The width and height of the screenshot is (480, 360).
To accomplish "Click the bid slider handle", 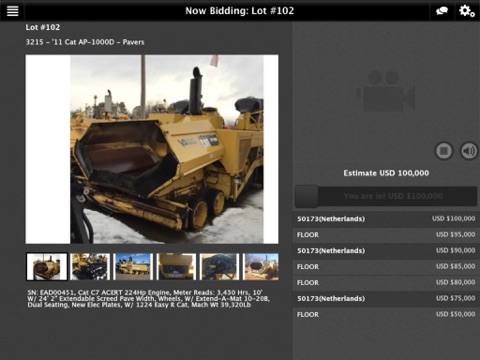I will [x=306, y=196].
